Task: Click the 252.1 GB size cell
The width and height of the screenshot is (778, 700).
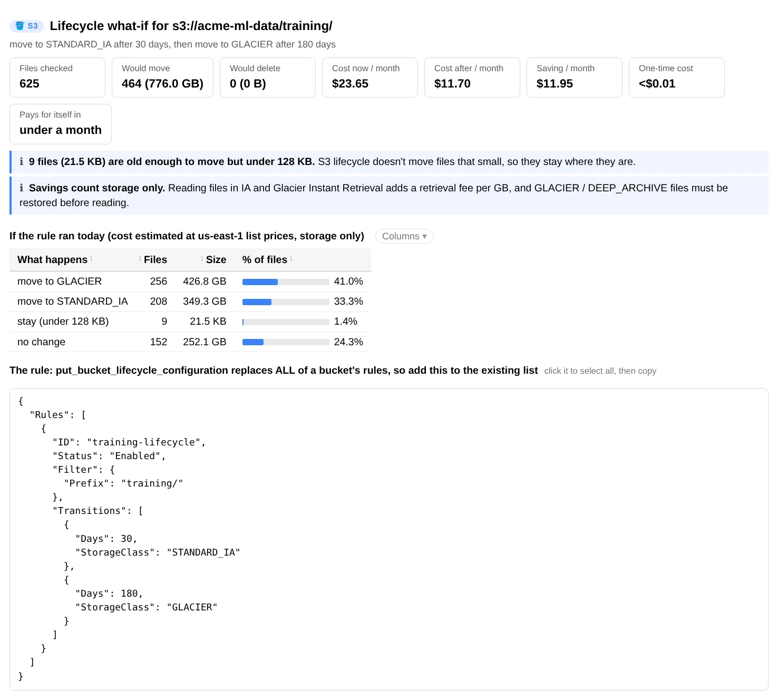Action: point(205,342)
